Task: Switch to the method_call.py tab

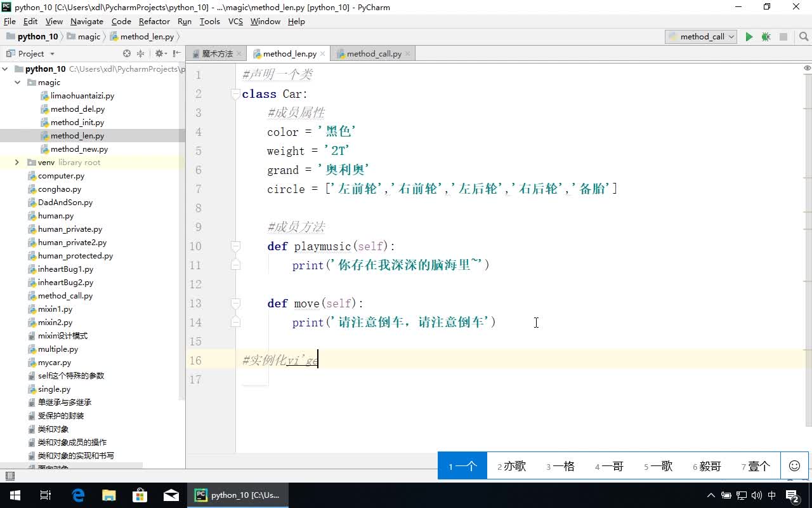Action: tap(373, 53)
